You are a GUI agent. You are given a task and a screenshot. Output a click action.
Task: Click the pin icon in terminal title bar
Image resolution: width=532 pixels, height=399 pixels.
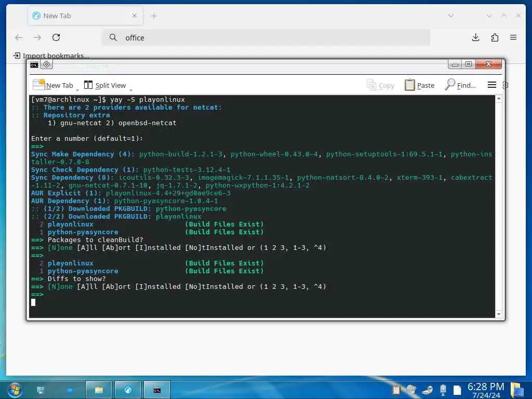(x=47, y=64)
